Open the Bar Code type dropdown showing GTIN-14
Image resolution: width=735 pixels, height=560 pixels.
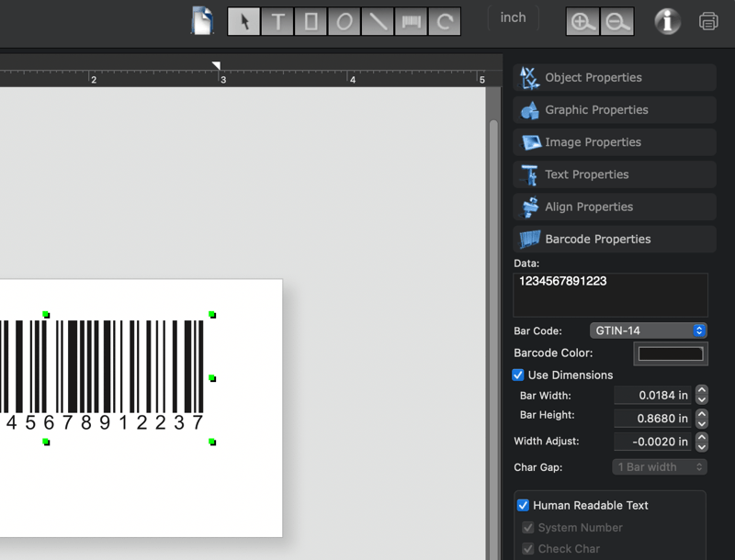(x=649, y=330)
